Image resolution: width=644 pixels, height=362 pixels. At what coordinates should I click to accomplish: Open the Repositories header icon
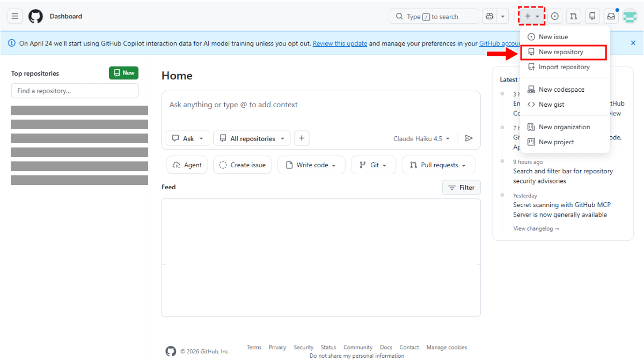(592, 16)
